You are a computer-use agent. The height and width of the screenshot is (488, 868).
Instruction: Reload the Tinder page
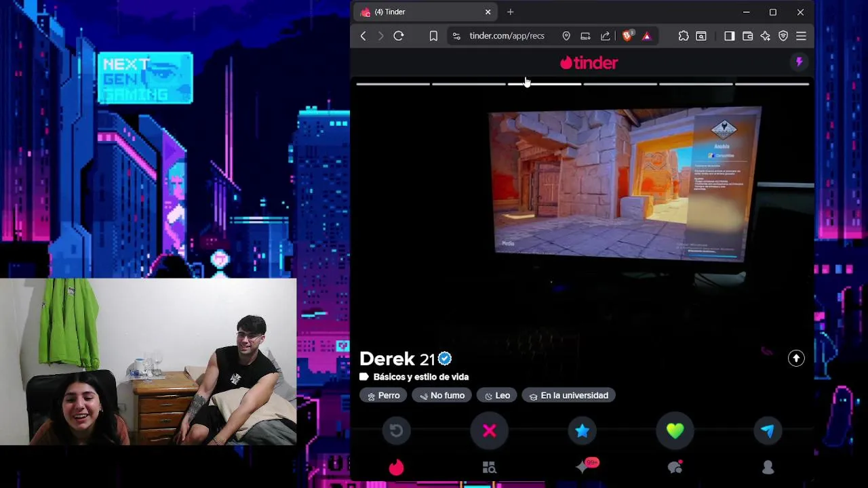(399, 36)
